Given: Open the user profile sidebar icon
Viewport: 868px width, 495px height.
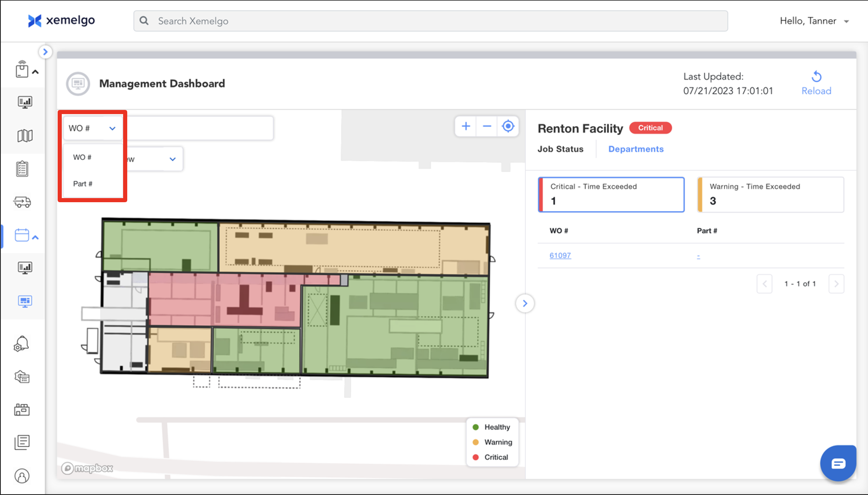Looking at the screenshot, I should [22, 476].
